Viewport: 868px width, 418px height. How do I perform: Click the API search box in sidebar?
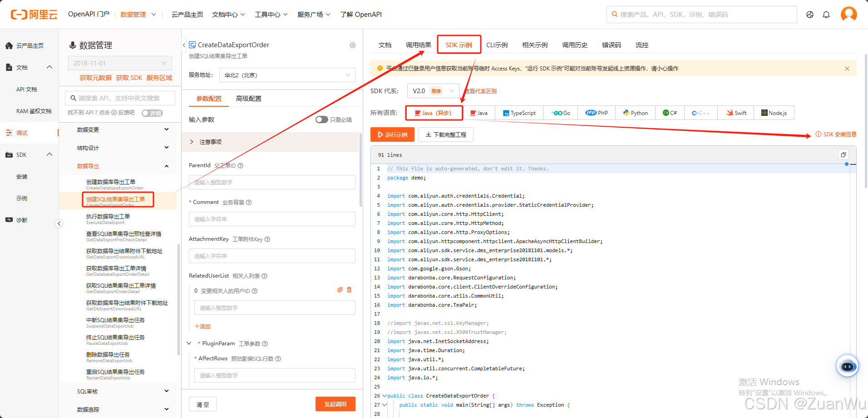[120, 98]
